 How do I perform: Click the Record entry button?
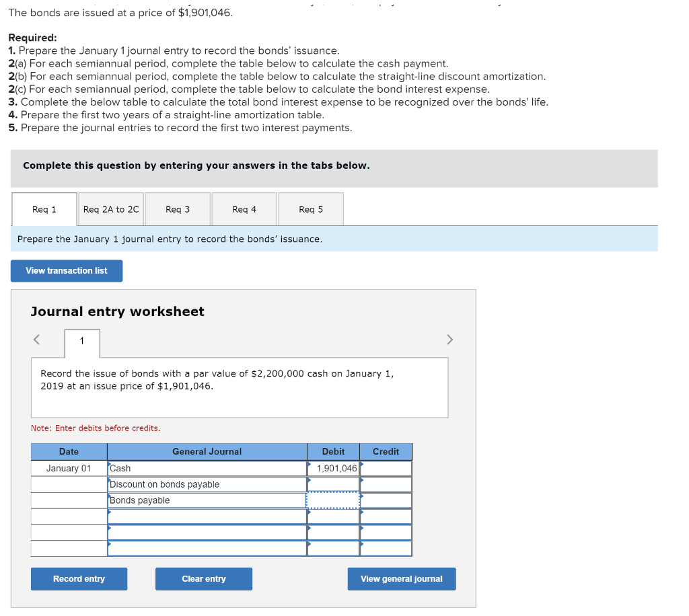pos(79,579)
